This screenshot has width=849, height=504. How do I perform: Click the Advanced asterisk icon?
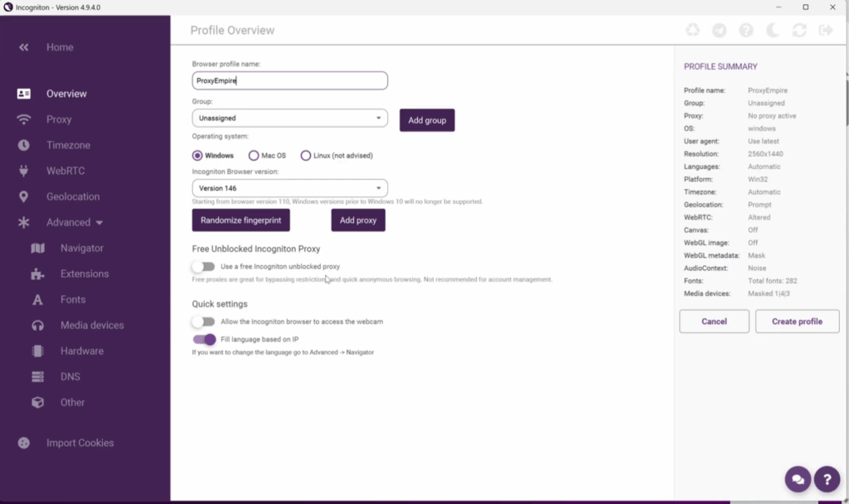coord(23,222)
